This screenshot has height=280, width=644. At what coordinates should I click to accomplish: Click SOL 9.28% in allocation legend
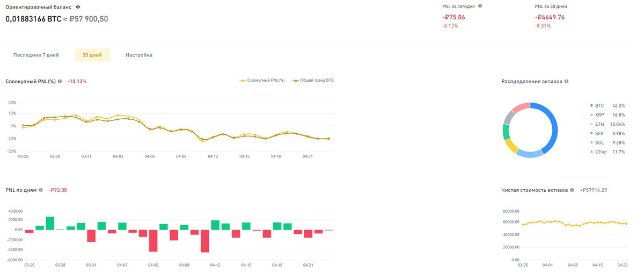coord(606,142)
